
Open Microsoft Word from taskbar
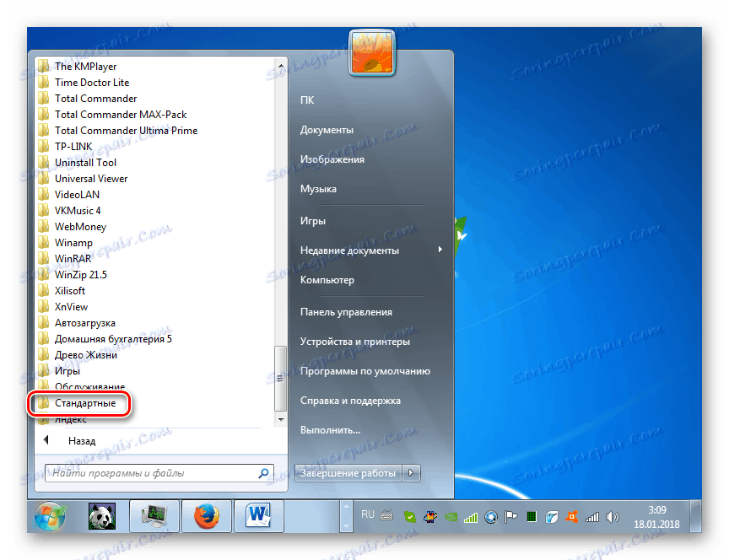coord(258,516)
